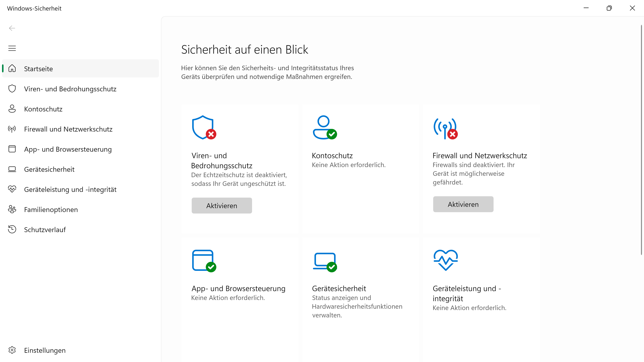Open Schutzverlauf in the sidebar
The width and height of the screenshot is (644, 362).
click(80, 229)
